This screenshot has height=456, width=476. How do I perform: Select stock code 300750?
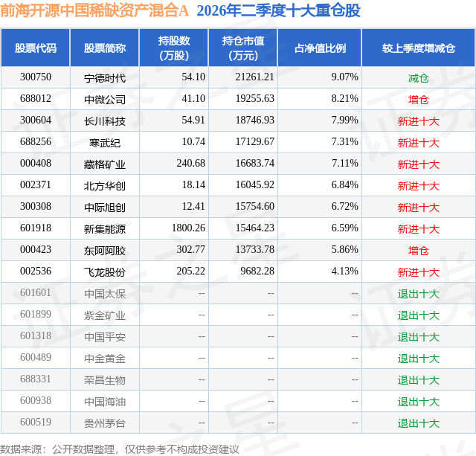click(x=36, y=77)
